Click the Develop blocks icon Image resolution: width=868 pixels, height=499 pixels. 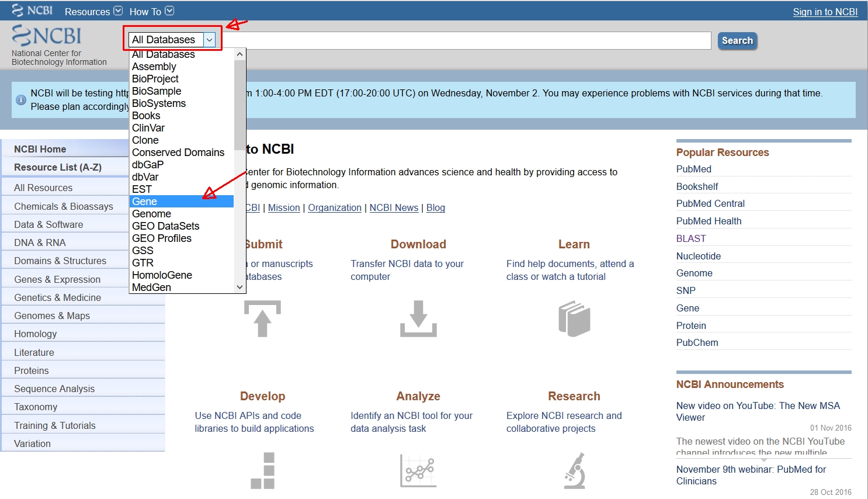click(263, 470)
